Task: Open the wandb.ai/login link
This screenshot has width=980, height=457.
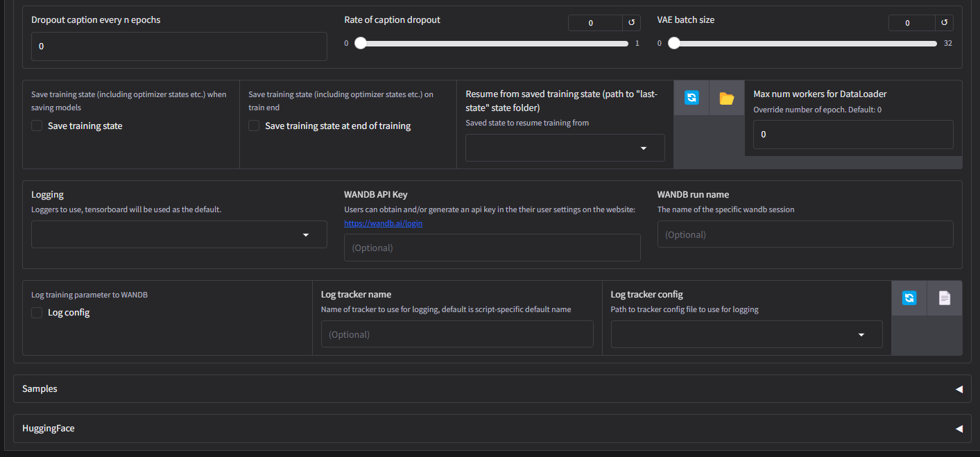Action: 383,223
